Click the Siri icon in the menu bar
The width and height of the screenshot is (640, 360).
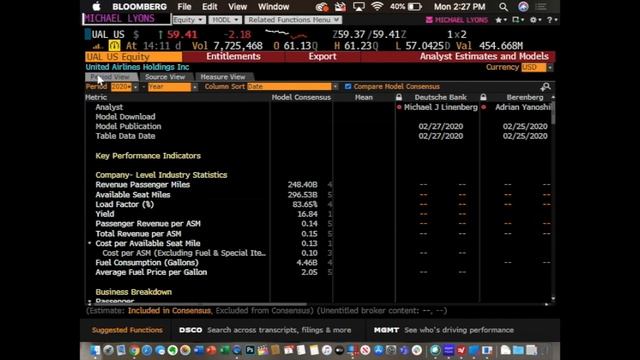click(x=523, y=7)
